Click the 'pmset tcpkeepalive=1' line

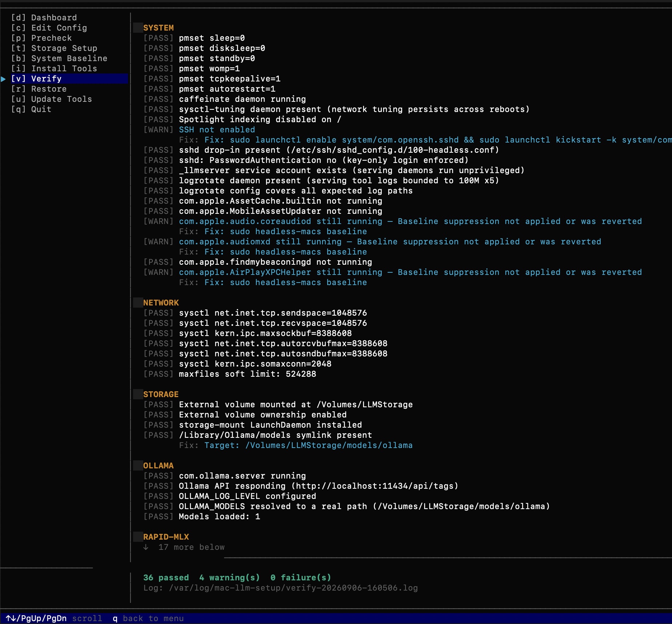[212, 79]
